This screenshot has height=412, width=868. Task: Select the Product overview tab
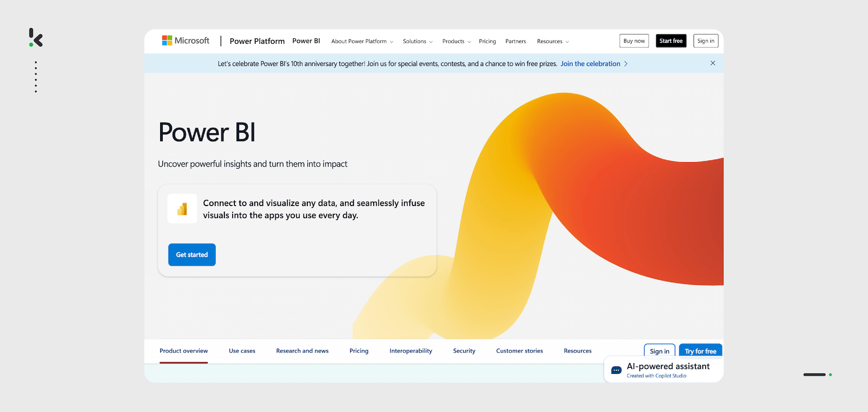pos(184,351)
